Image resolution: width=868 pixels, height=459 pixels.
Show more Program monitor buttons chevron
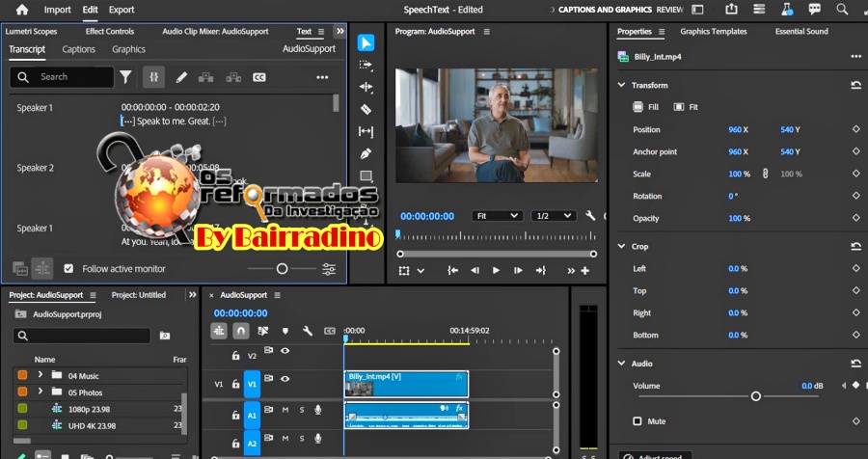[x=571, y=271]
